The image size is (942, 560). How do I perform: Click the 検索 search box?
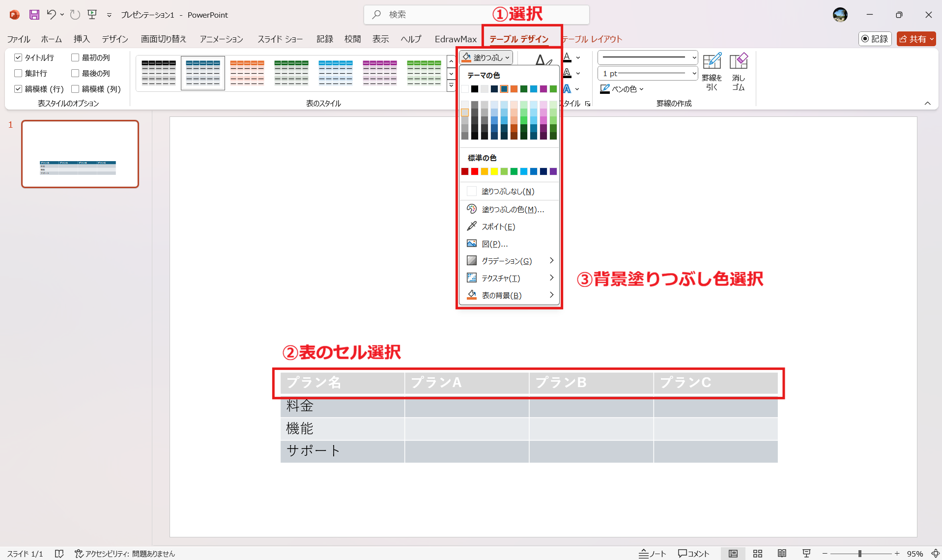pos(477,15)
